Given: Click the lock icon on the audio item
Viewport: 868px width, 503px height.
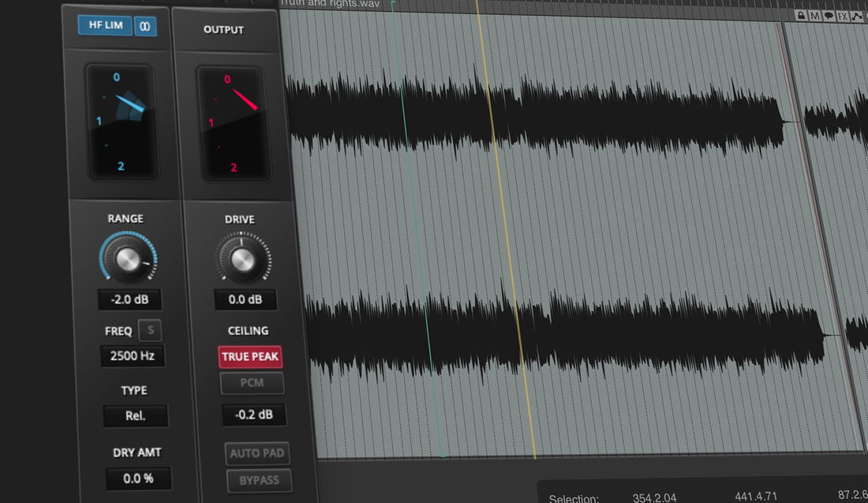Looking at the screenshot, I should click(800, 16).
